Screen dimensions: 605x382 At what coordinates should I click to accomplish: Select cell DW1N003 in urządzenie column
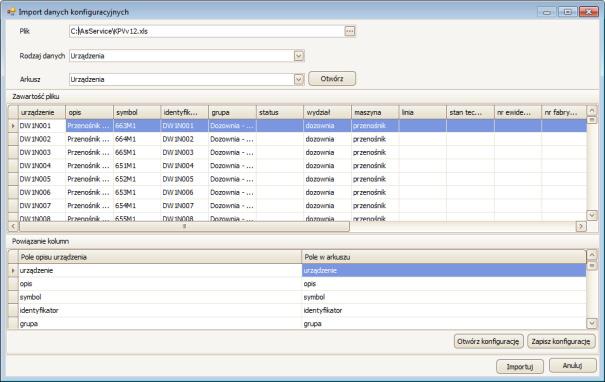click(x=42, y=152)
